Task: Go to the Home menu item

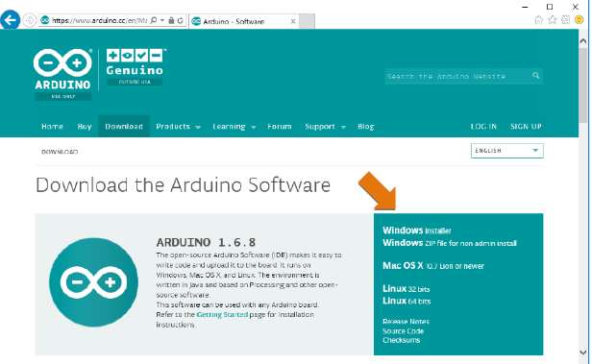Action: (x=52, y=127)
